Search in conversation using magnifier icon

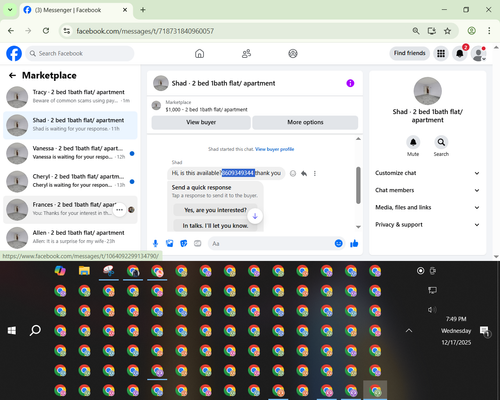(441, 142)
